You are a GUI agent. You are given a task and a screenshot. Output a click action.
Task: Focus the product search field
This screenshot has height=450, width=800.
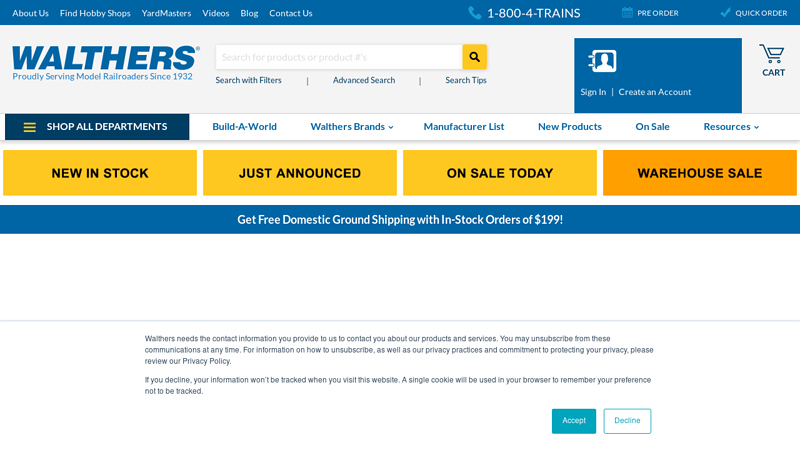click(339, 57)
